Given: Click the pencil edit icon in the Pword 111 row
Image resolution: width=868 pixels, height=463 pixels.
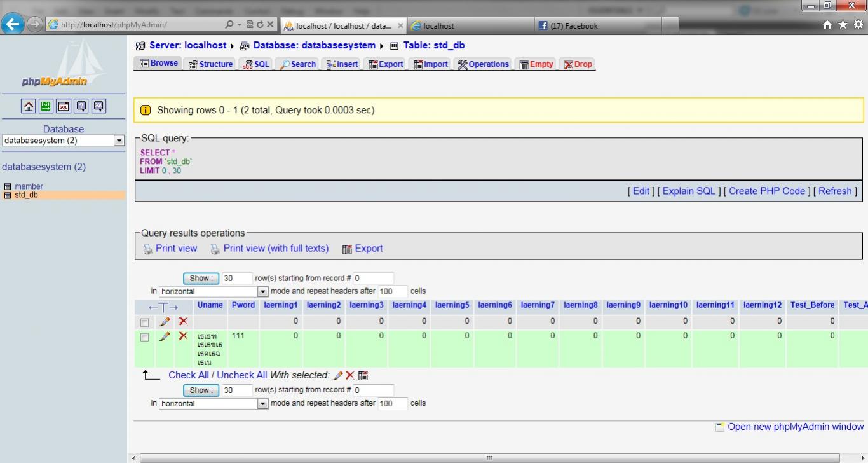Looking at the screenshot, I should click(x=165, y=336).
